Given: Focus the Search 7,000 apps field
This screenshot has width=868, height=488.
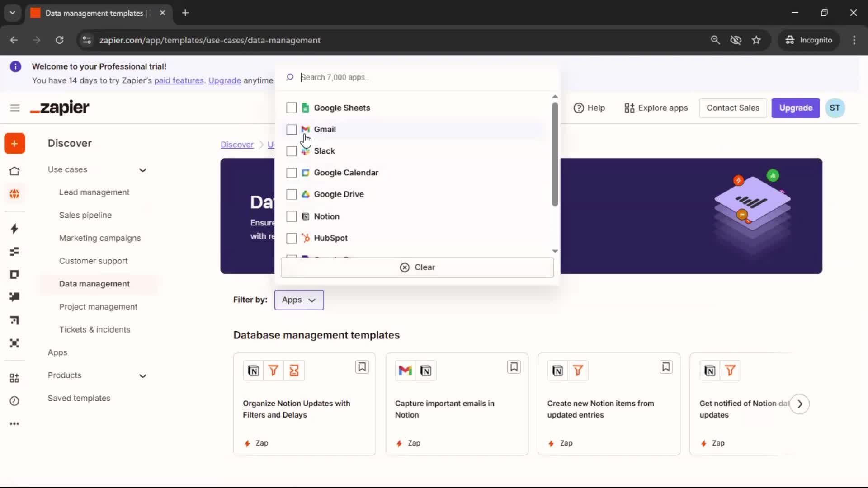Looking at the screenshot, I should click(418, 78).
